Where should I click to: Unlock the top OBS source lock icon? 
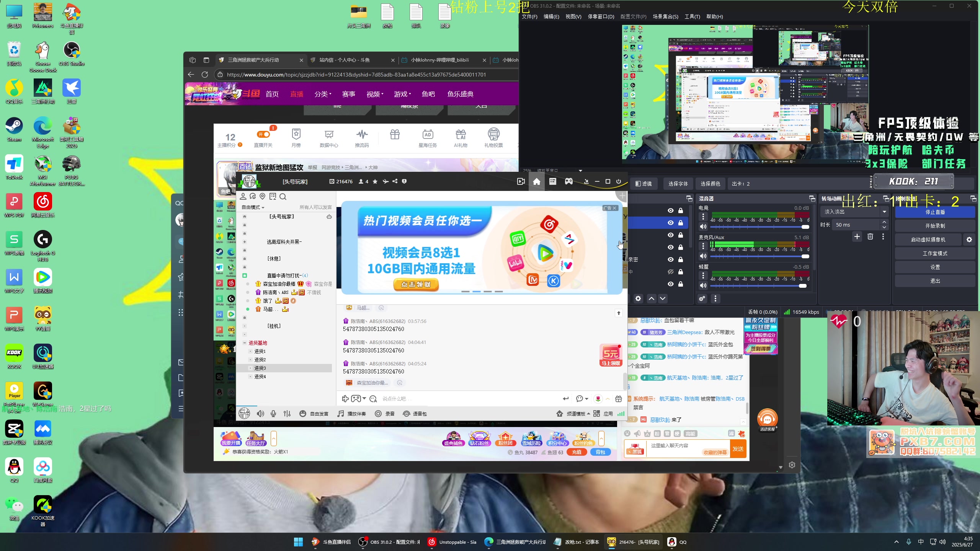(x=681, y=210)
